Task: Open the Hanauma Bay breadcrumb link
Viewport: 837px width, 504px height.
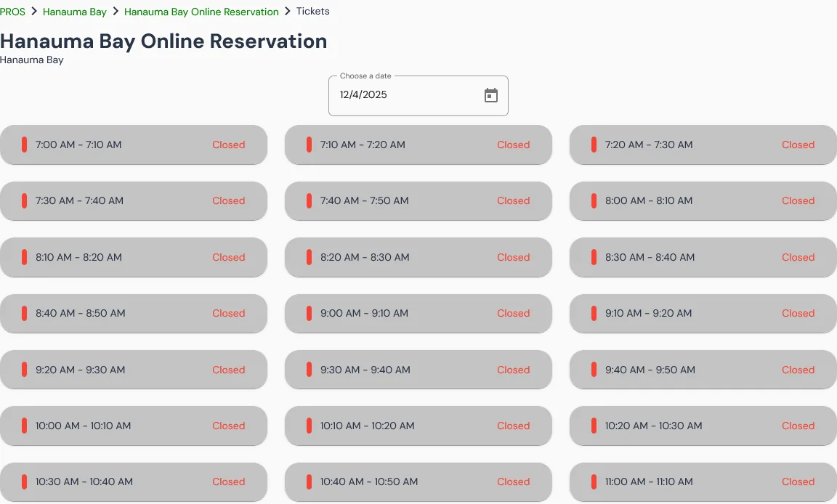Action: (74, 12)
